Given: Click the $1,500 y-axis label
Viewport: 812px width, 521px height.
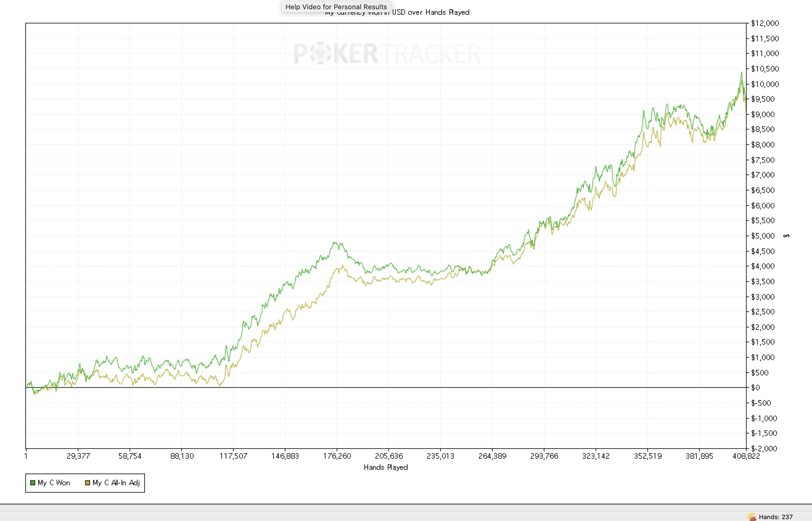Looking at the screenshot, I should coord(763,342).
